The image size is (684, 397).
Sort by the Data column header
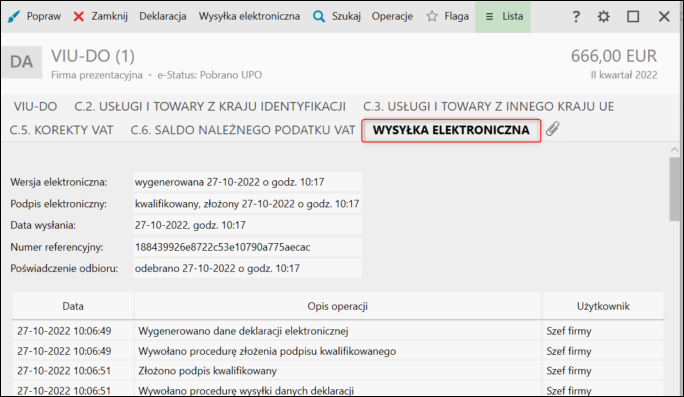(73, 306)
